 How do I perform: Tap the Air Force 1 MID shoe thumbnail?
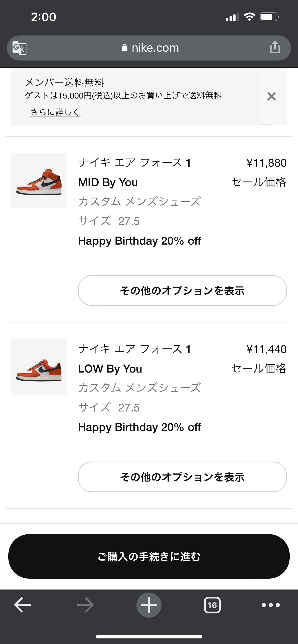pos(39,181)
